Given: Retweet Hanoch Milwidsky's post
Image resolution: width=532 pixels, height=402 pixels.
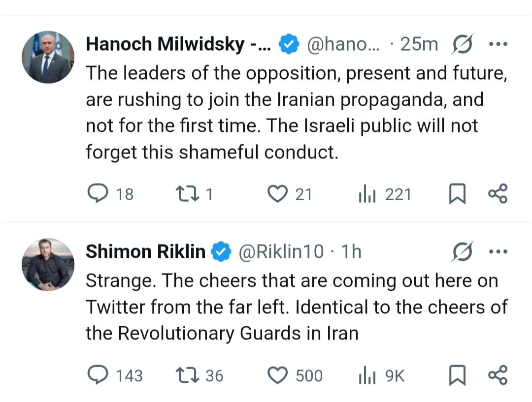Looking at the screenshot, I should tap(186, 194).
